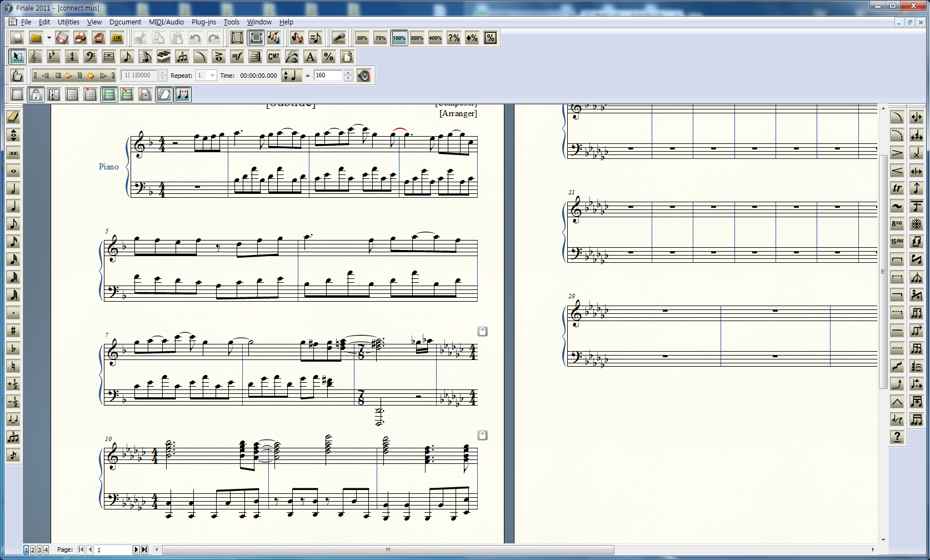Select the 15ma smart shape
This screenshot has height=560, width=930.
(897, 242)
